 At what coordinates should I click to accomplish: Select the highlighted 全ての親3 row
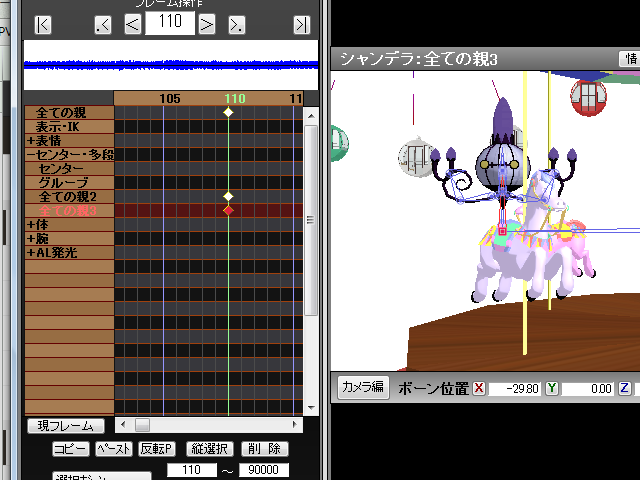[69, 211]
